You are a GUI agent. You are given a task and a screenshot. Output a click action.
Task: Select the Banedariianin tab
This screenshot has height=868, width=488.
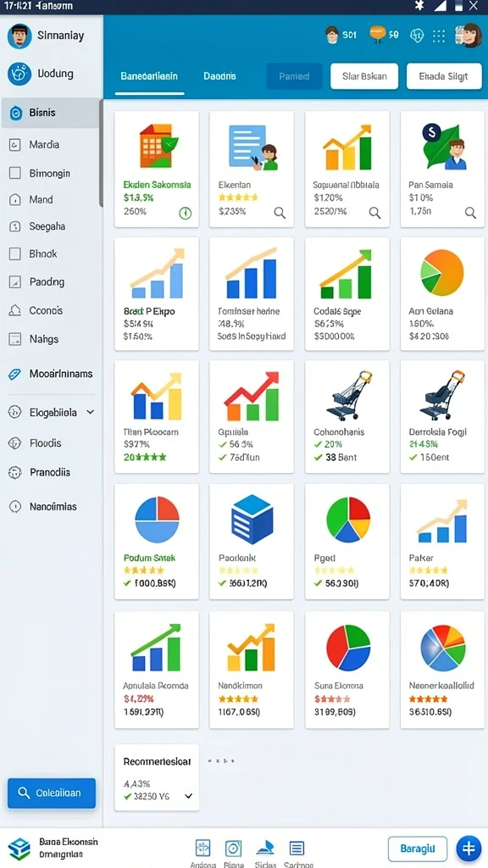[x=149, y=75]
